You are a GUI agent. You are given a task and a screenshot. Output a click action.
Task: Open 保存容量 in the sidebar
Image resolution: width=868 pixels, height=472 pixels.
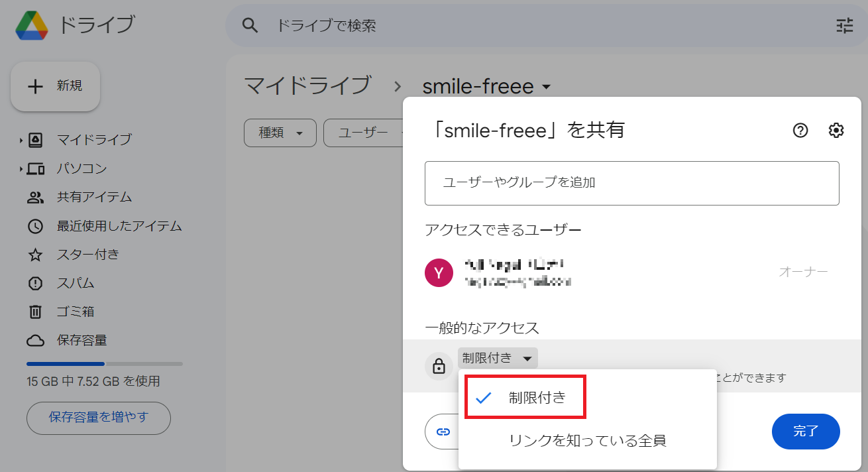click(81, 341)
